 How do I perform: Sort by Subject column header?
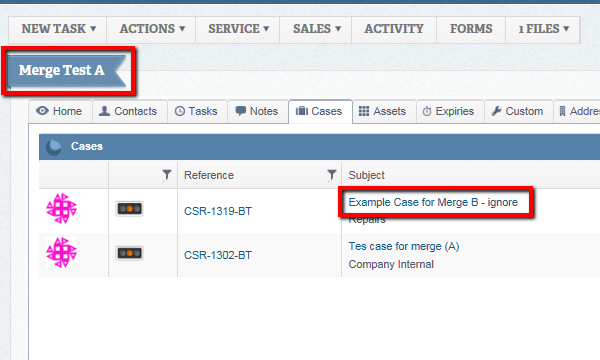click(366, 175)
